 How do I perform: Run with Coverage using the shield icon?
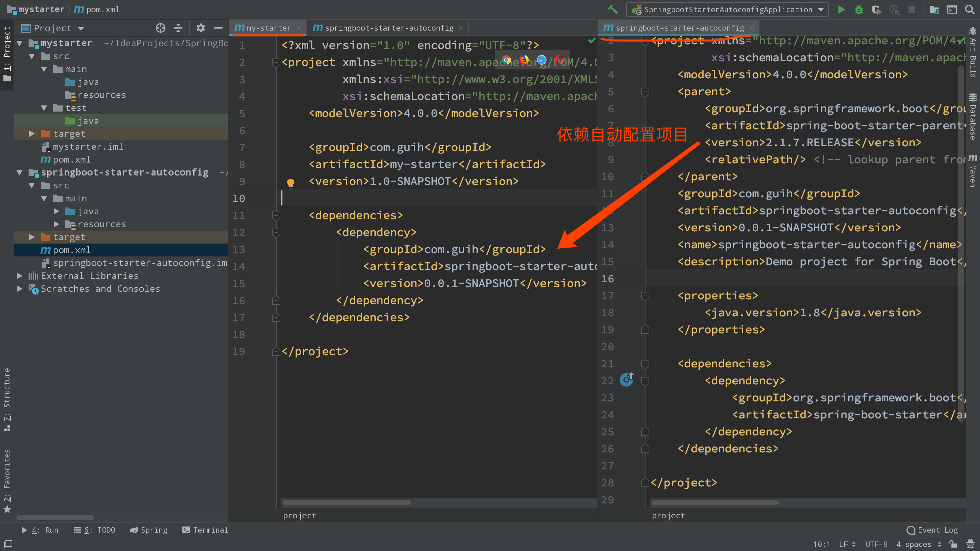876,10
